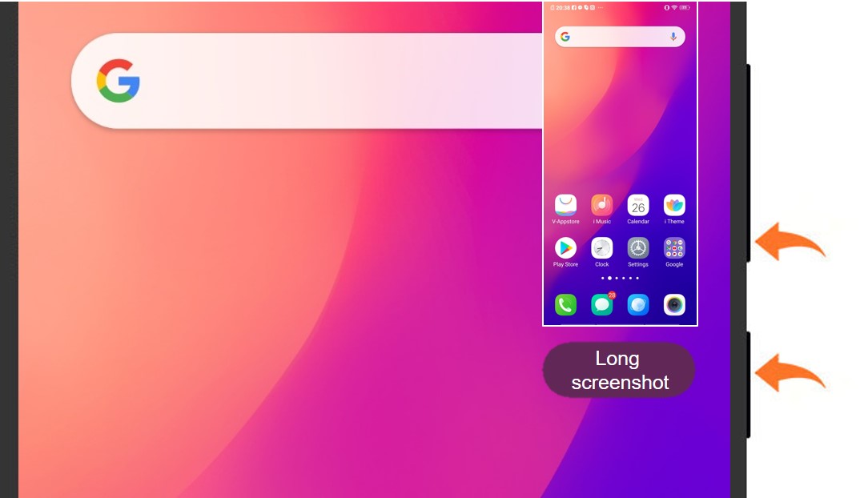Click the large Google G logo
Screen dimensions: 868x498
119,81
